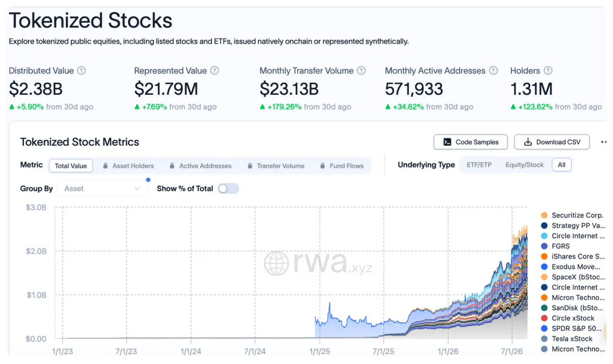613x364 pixels.
Task: Select the locked Asset Holders metric tab
Action: (x=129, y=165)
